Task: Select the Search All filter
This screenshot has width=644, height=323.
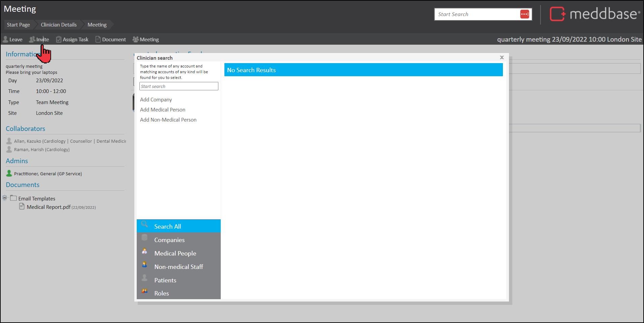Action: [x=167, y=227]
